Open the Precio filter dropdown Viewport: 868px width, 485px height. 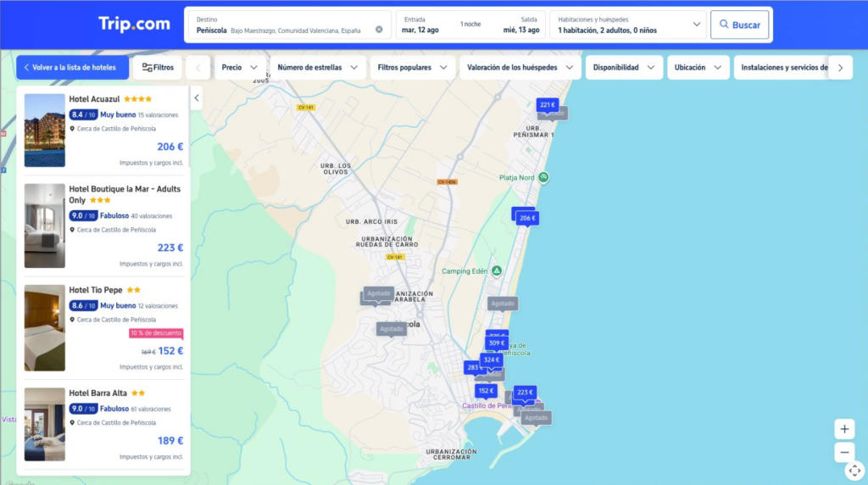click(x=241, y=68)
